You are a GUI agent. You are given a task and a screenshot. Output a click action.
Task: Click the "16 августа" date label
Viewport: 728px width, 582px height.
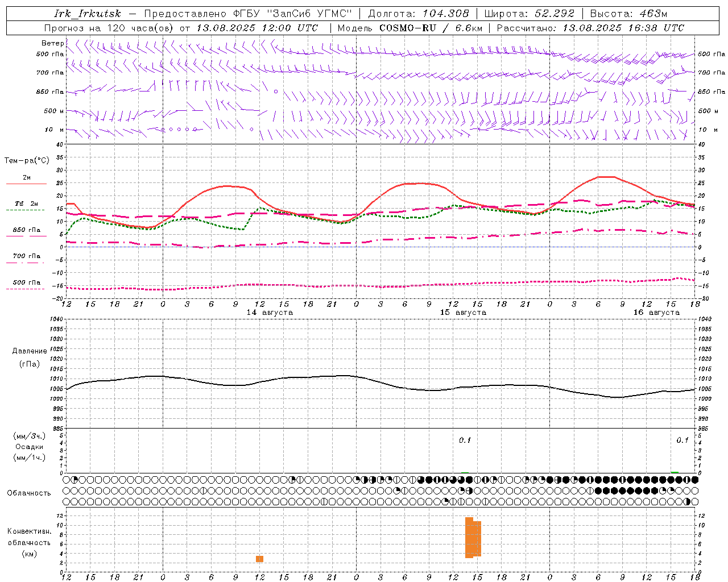click(x=656, y=313)
